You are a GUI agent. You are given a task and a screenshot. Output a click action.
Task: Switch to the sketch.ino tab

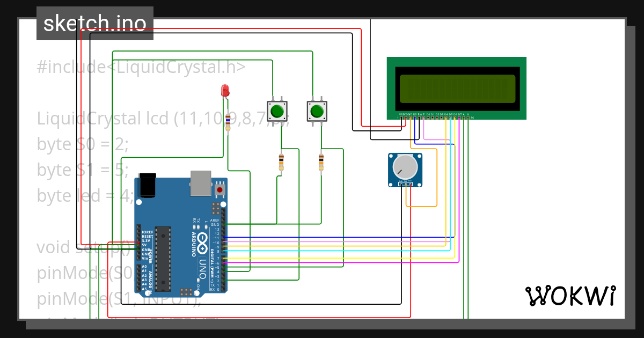[94, 23]
